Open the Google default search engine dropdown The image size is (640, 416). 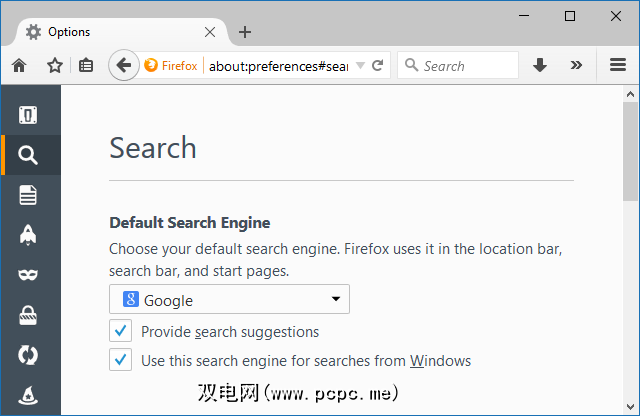pos(229,300)
